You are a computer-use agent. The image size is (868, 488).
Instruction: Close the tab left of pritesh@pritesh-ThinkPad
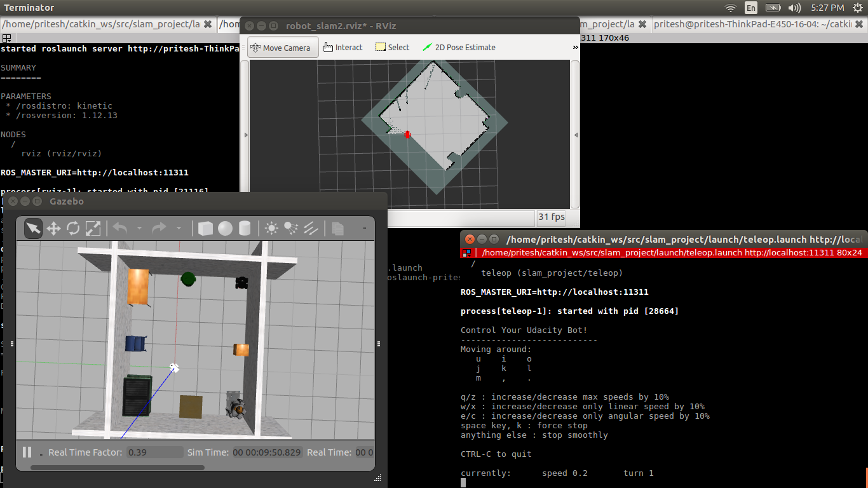pos(642,24)
